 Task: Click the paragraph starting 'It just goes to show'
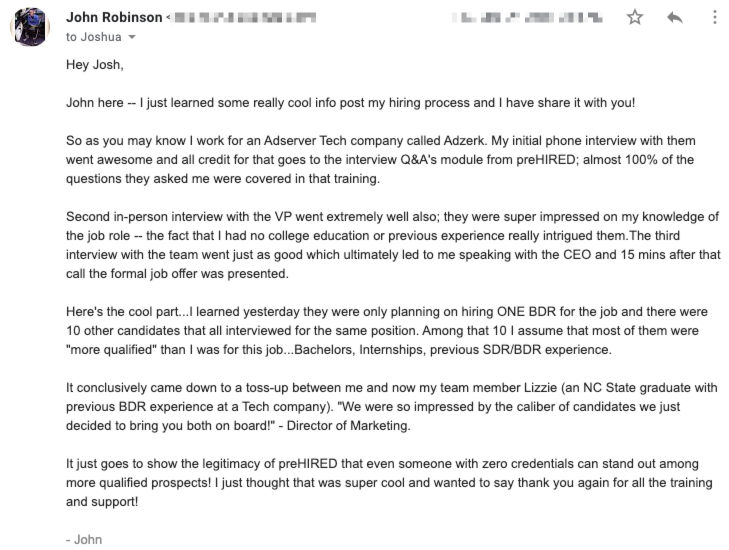(x=392, y=483)
